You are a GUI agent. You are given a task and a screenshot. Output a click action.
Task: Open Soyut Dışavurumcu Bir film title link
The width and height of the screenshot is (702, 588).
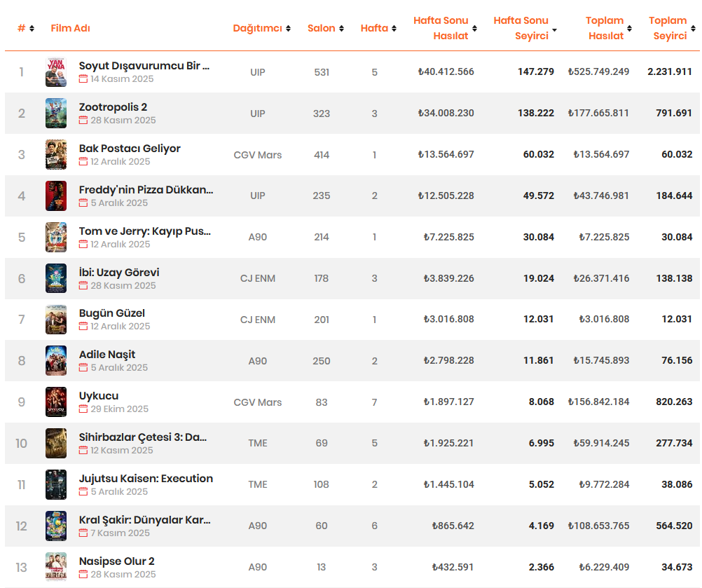tap(144, 66)
